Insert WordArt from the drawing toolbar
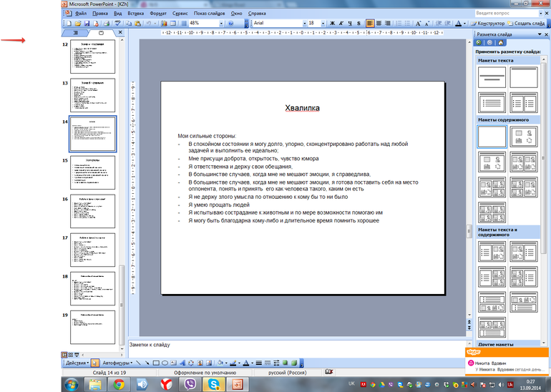 coord(182,363)
